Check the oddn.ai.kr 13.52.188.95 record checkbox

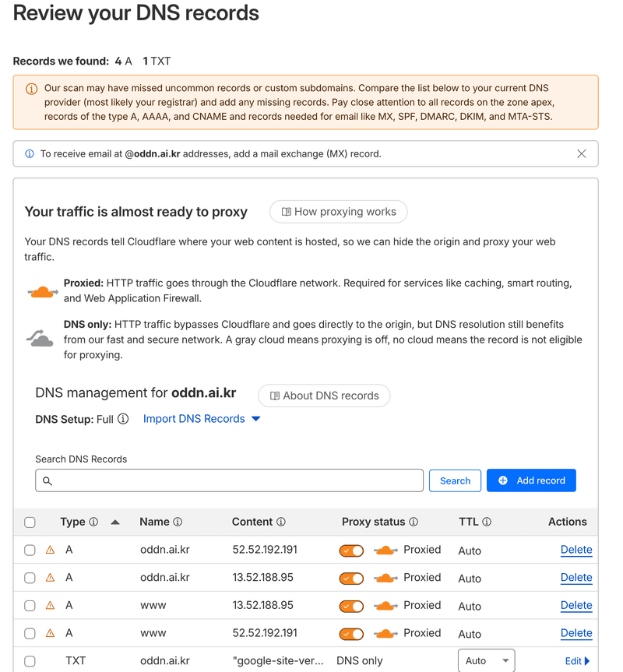tap(30, 578)
